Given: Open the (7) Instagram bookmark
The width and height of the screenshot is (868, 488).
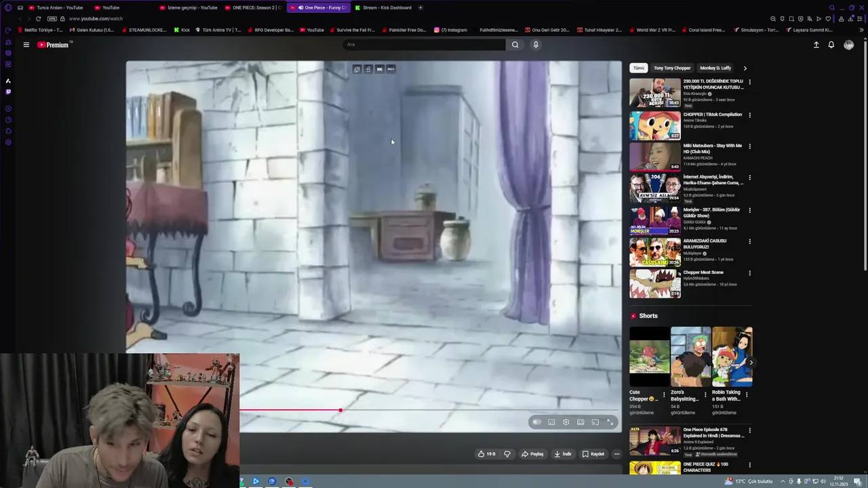Looking at the screenshot, I should click(450, 30).
